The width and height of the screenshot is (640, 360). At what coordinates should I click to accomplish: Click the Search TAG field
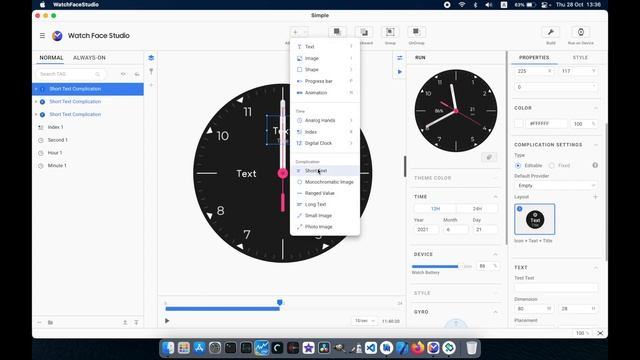tap(70, 74)
